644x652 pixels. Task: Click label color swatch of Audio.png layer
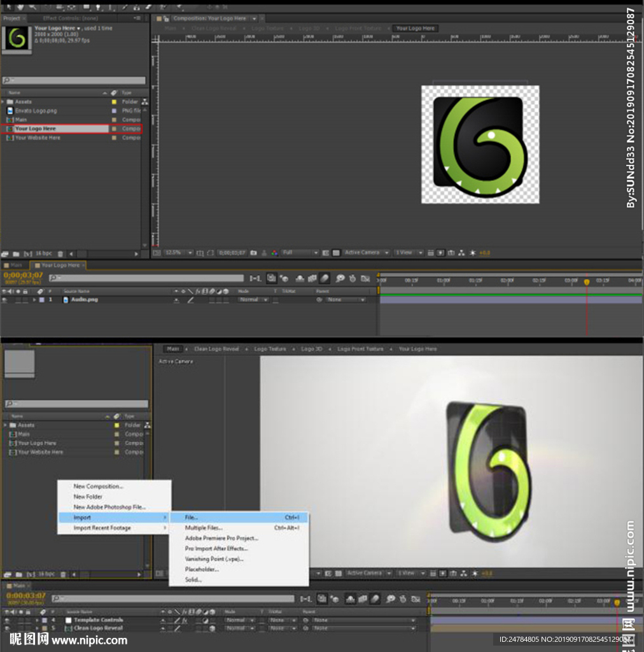(42, 300)
